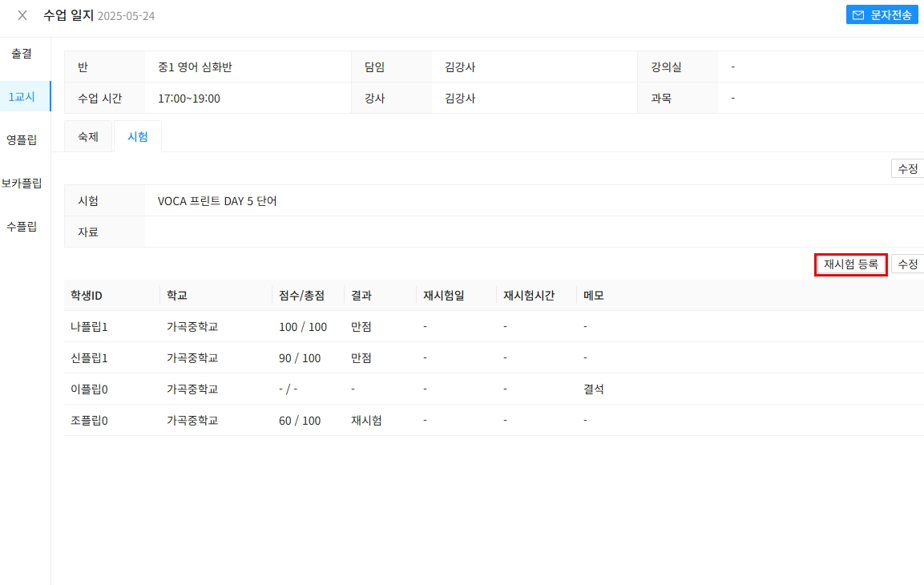Click the 강의실 label
The height and width of the screenshot is (585, 924).
click(x=667, y=67)
